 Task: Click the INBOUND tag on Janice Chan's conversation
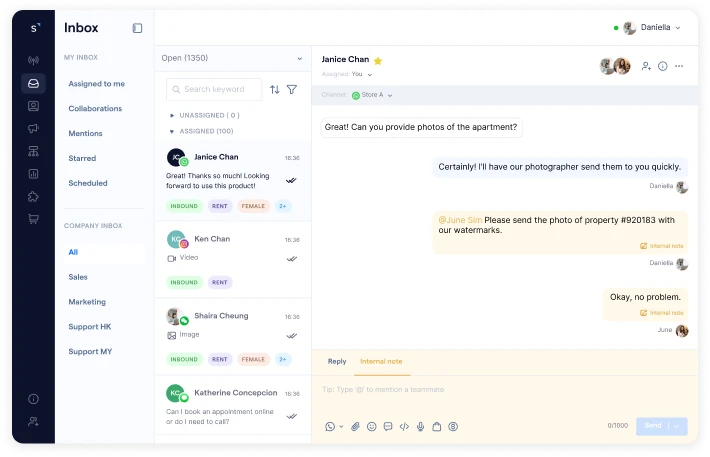tap(184, 206)
